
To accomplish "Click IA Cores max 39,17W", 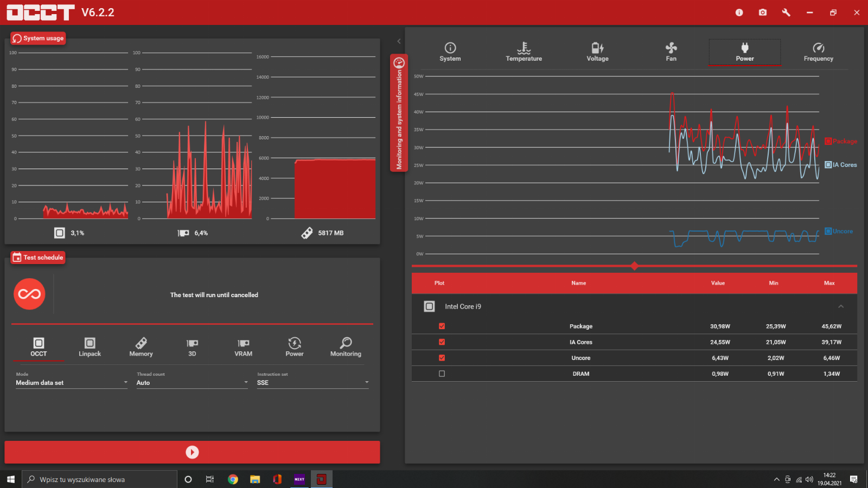I will [x=831, y=342].
